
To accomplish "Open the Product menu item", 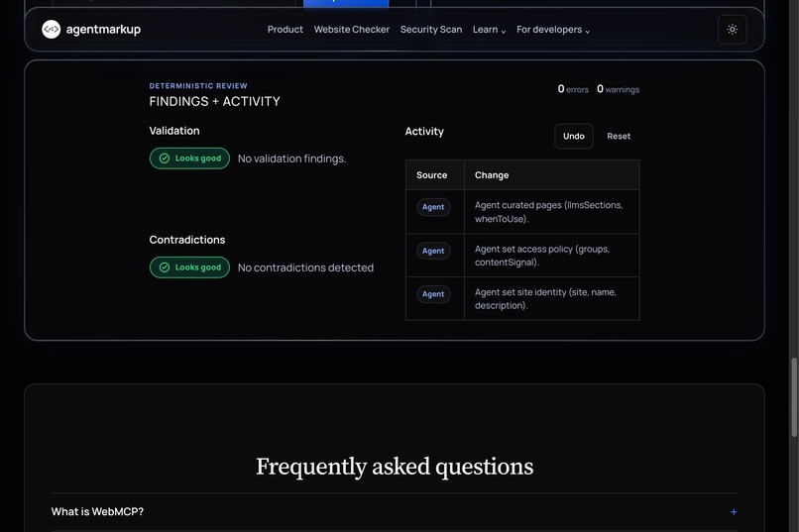I will (x=285, y=30).
